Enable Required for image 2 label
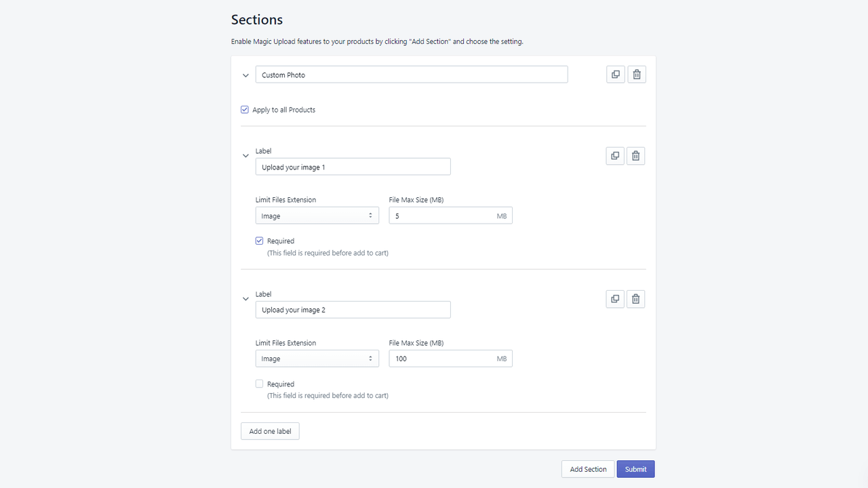Screen dimensions: 868x488 pos(259,384)
